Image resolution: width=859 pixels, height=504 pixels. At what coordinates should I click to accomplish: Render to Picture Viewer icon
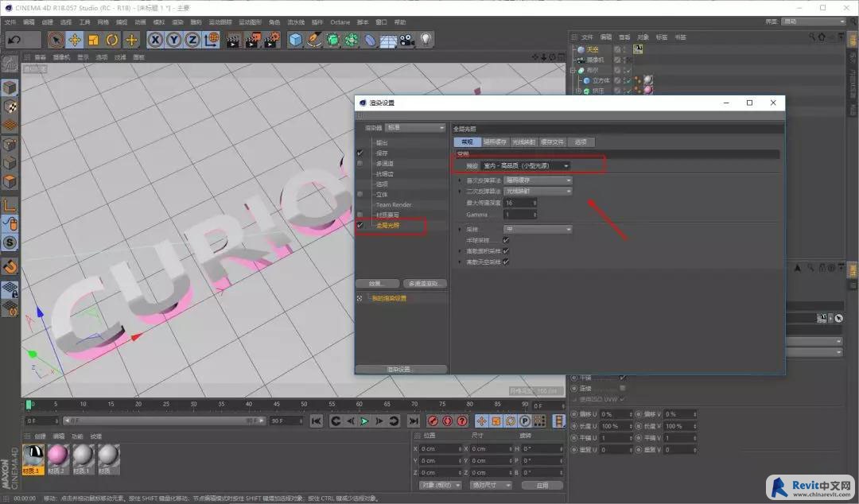click(x=253, y=40)
